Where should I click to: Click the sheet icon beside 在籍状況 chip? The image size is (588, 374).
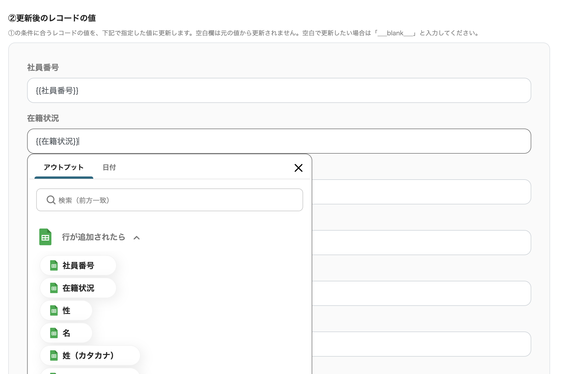[x=54, y=288]
